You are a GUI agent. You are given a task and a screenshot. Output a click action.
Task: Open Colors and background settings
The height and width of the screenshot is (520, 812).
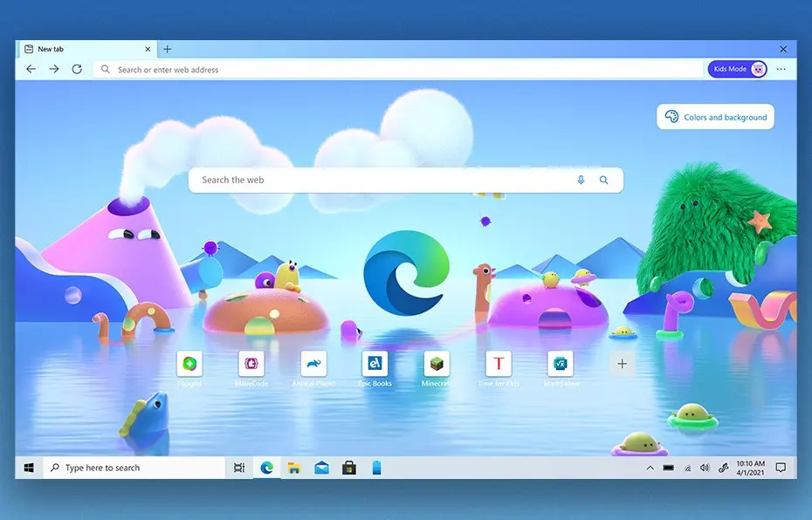point(716,117)
